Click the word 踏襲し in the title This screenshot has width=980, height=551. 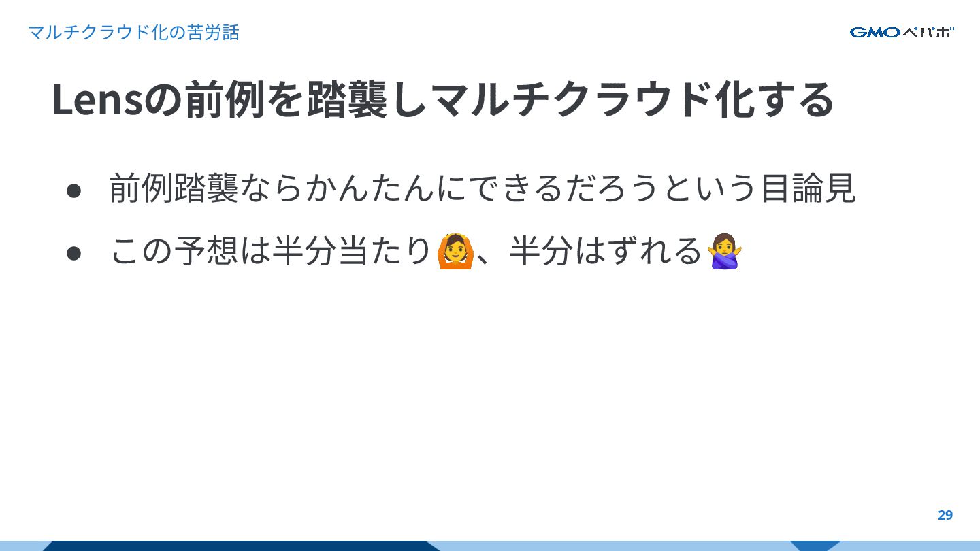tap(367, 99)
